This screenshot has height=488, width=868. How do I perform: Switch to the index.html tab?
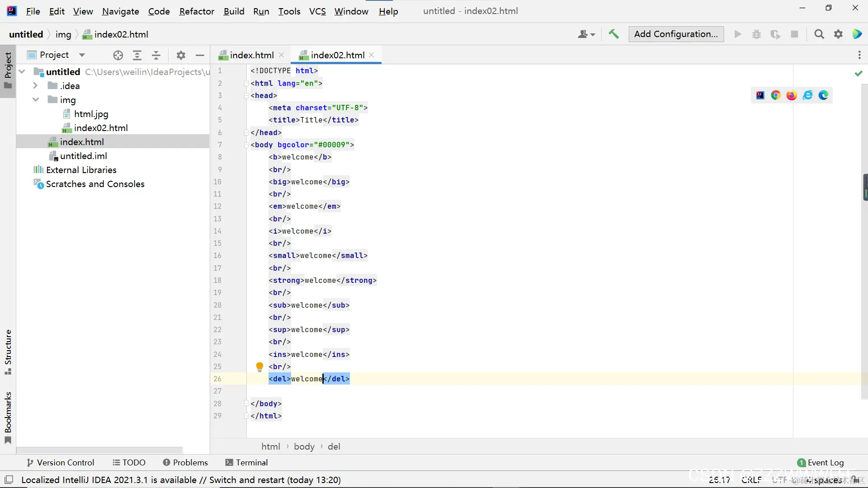pyautogui.click(x=251, y=55)
